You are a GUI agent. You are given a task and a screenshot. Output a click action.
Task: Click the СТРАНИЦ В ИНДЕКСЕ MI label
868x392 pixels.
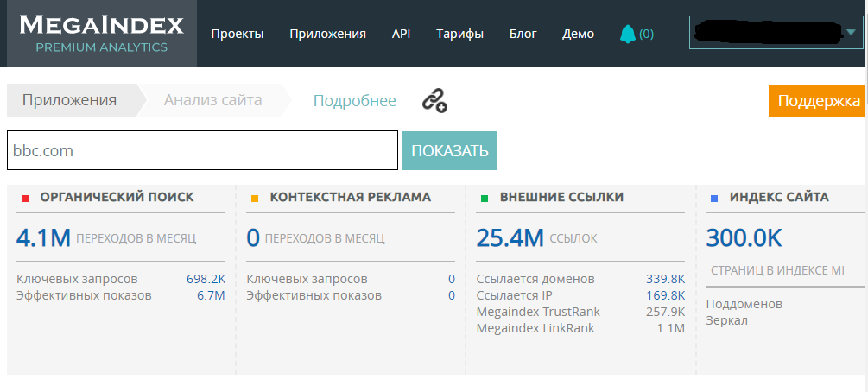(x=778, y=271)
